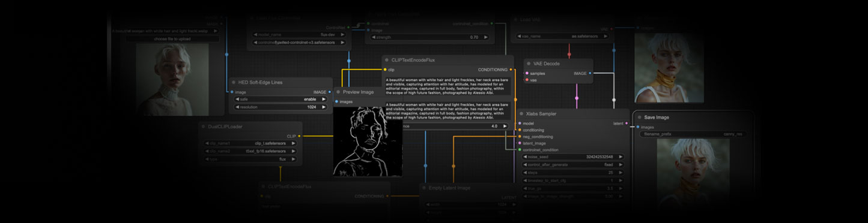Click the model input port on Xlabs Sampler
The image size is (868, 223).
click(520, 123)
